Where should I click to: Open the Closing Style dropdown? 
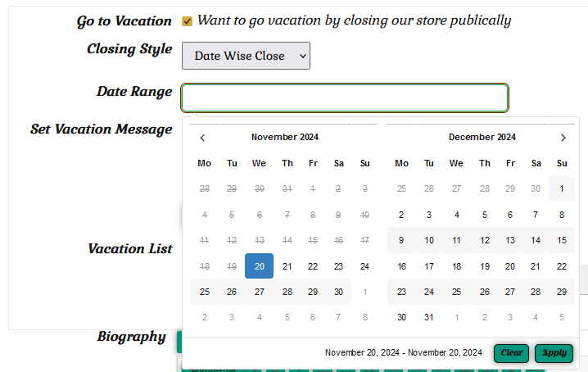(x=246, y=56)
